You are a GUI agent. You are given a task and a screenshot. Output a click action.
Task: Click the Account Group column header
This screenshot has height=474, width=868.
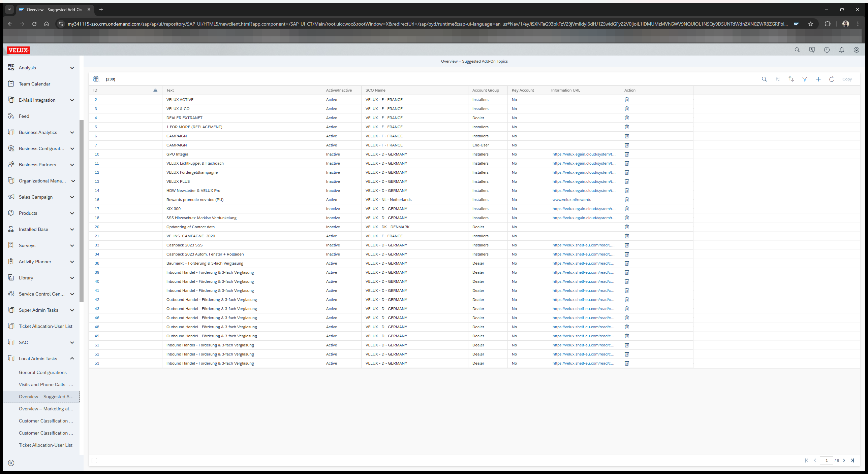[488, 90]
